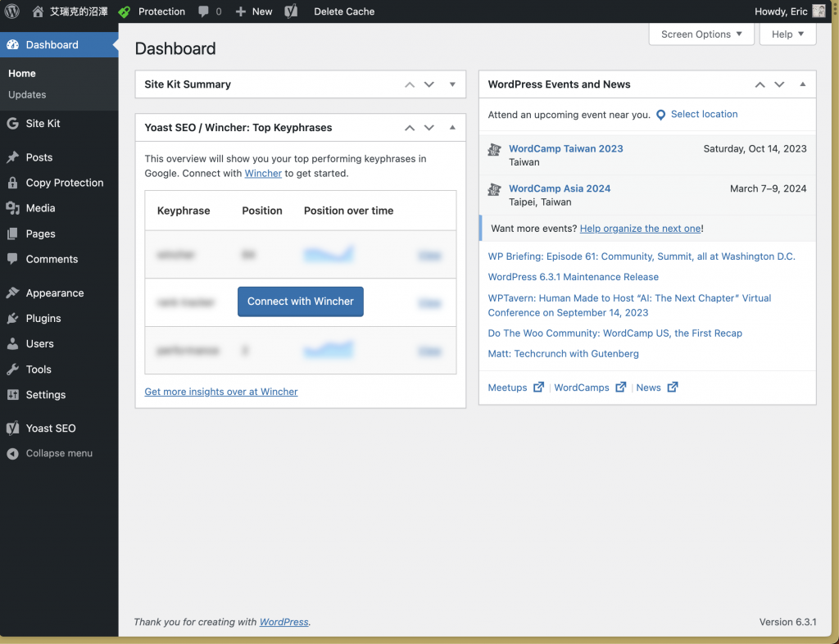This screenshot has width=839, height=644.
Task: Click the Connect with Wincher button
Action: tap(300, 302)
